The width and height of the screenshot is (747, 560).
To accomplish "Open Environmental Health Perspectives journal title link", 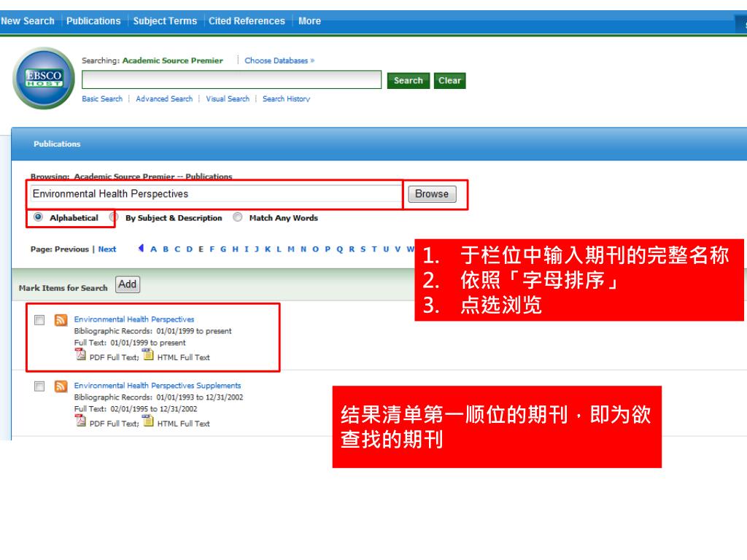I will click(x=134, y=319).
